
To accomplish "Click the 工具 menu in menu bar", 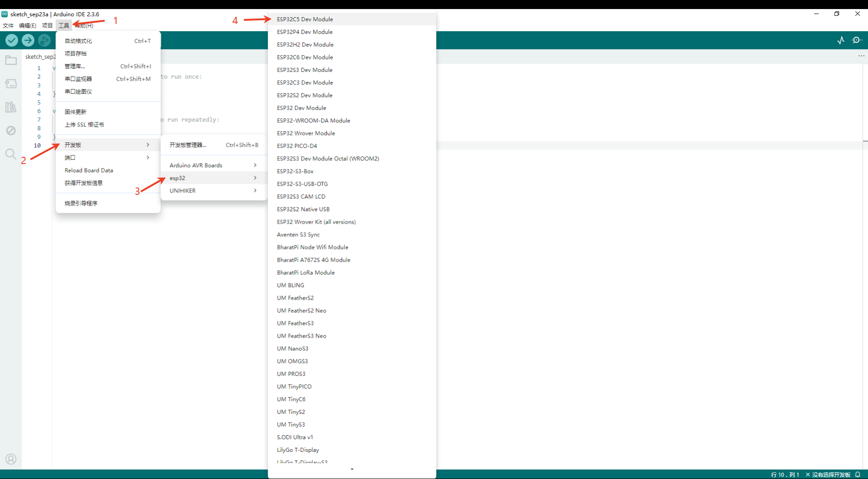I will [64, 25].
